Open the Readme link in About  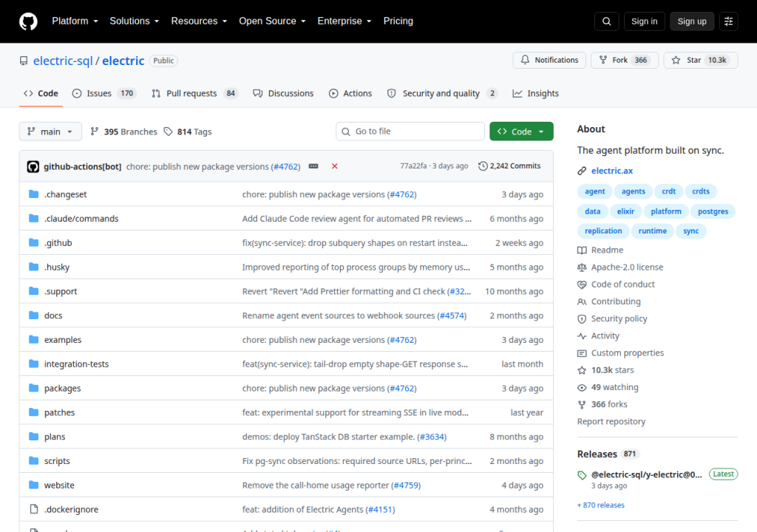tap(607, 250)
